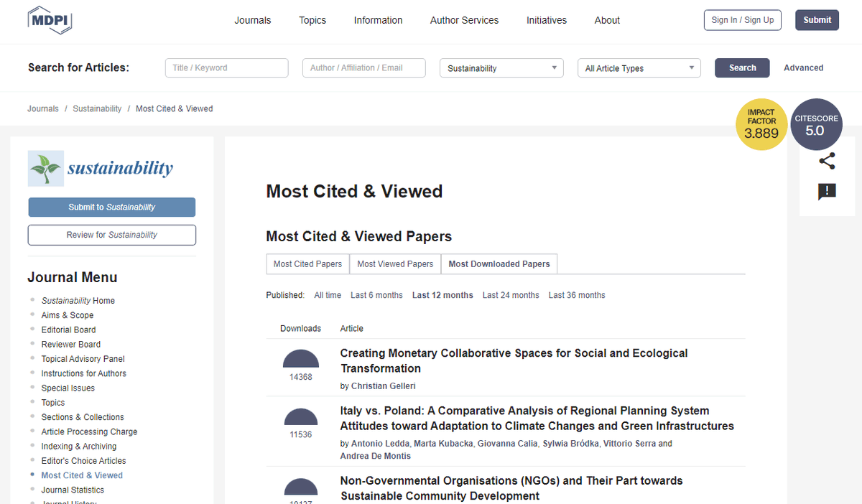Focus the Title / Keyword field

coord(227,68)
